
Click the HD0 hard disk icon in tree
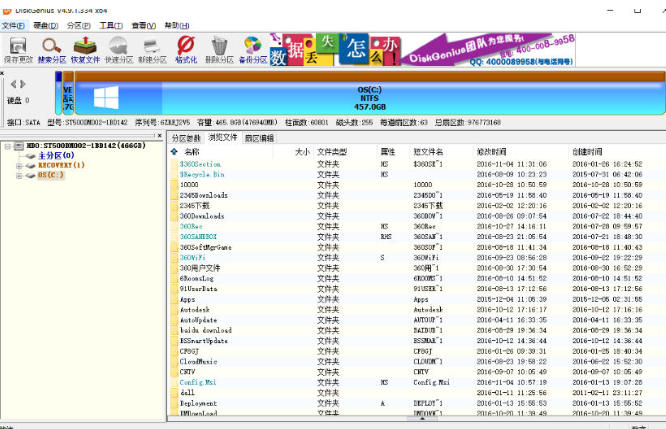coord(19,146)
